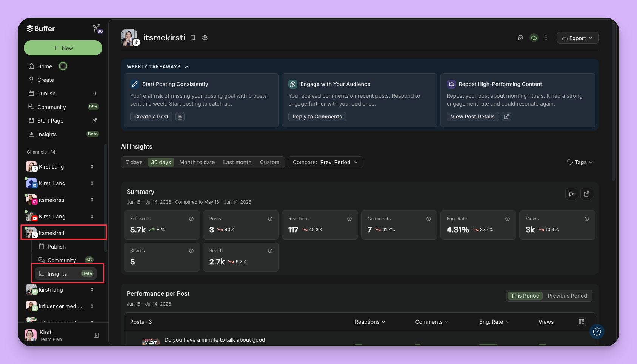This screenshot has height=364, width=637.
Task: Select Custom date range
Action: pyautogui.click(x=270, y=162)
